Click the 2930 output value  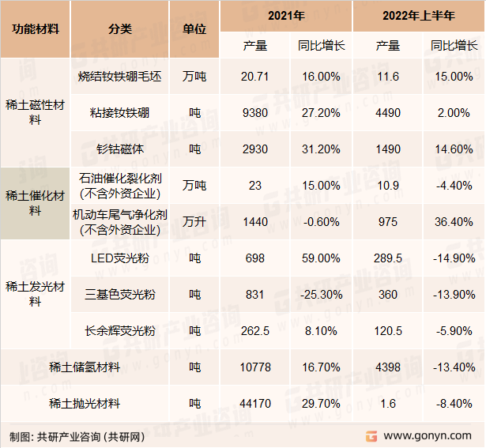254,149
